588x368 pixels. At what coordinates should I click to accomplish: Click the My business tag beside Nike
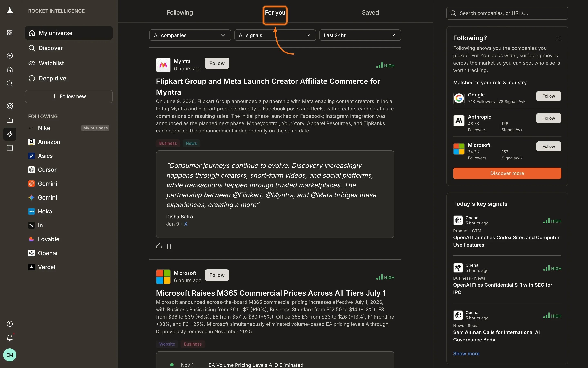[x=95, y=128]
